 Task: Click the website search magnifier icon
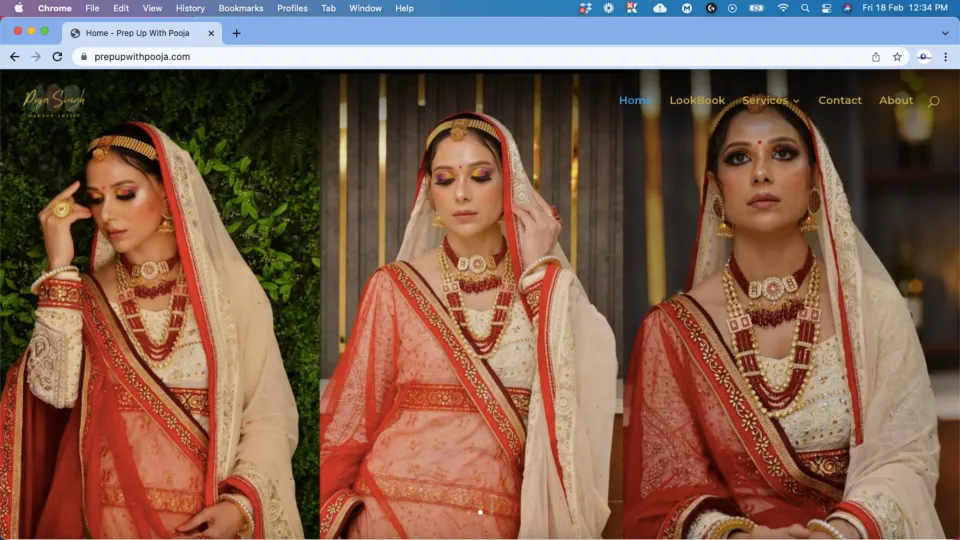tap(934, 101)
